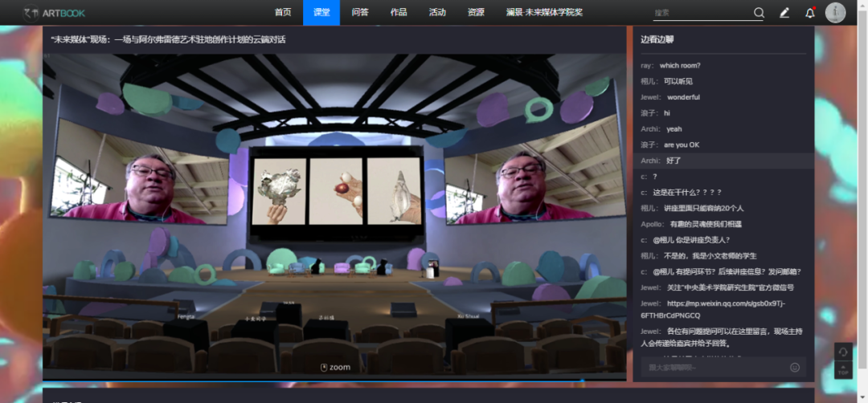
Task: Click message "@栩儿 你是讲座负责人?"
Action: coord(691,240)
